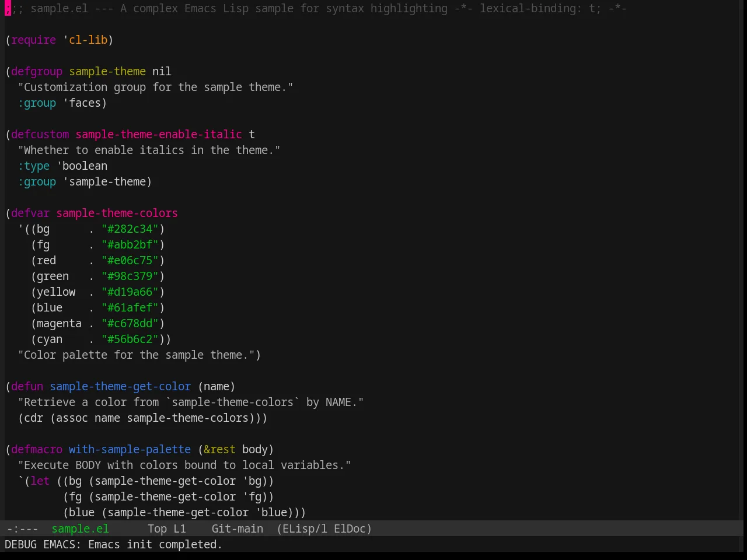Click the 'assoc' call
The image size is (747, 560).
(72, 418)
